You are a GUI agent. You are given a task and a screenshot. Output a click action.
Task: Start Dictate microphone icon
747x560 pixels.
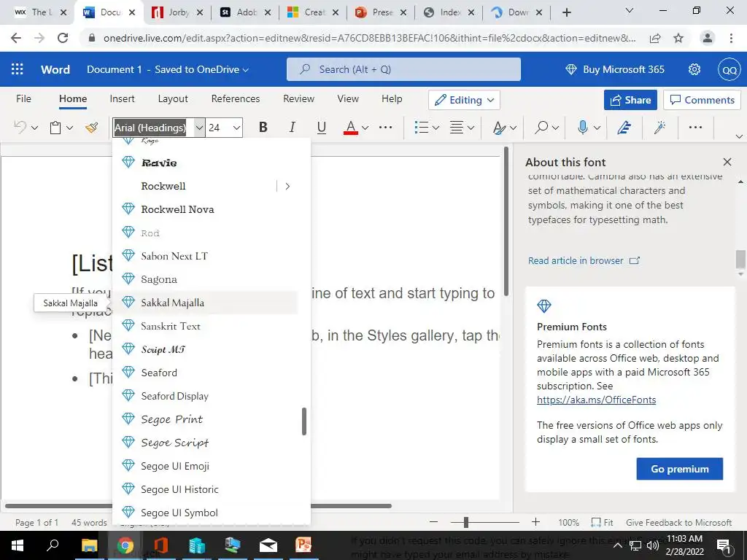coord(582,127)
